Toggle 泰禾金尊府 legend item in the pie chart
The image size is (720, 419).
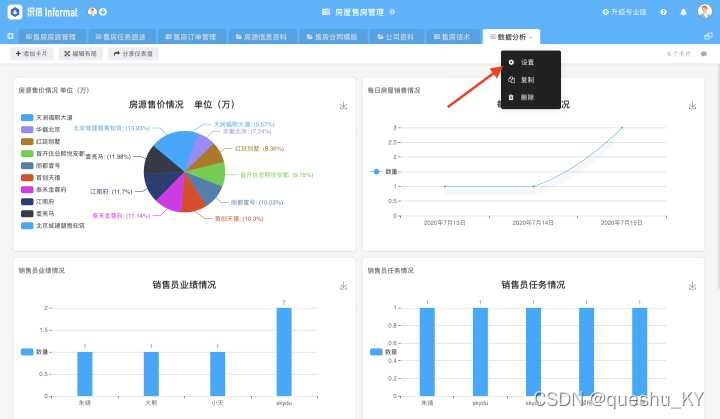tap(44, 189)
